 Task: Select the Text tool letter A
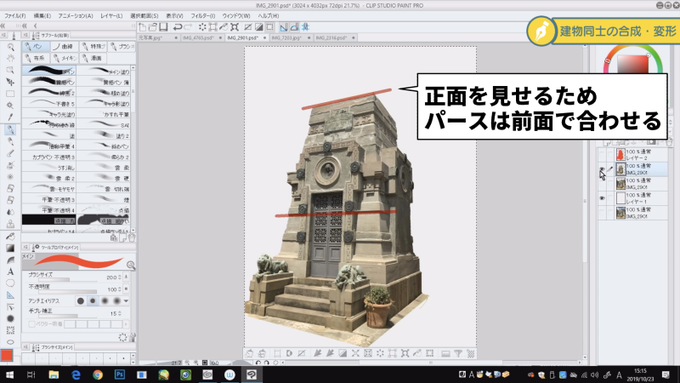click(x=10, y=272)
